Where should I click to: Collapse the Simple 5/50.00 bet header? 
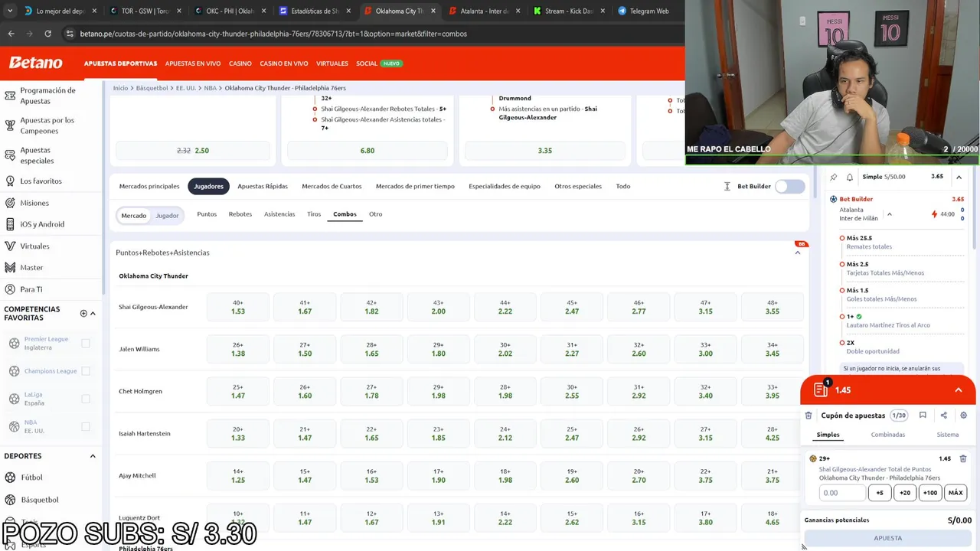tap(959, 177)
